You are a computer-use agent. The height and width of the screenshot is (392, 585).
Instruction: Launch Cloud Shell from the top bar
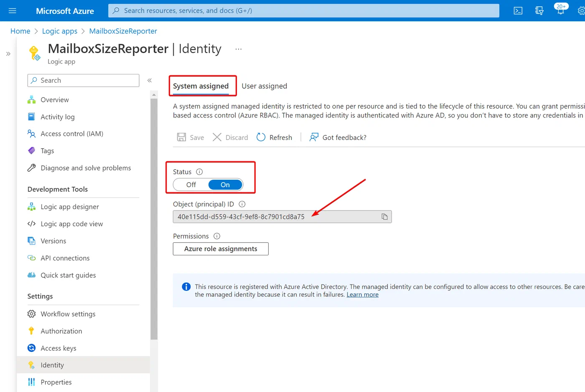(x=518, y=10)
